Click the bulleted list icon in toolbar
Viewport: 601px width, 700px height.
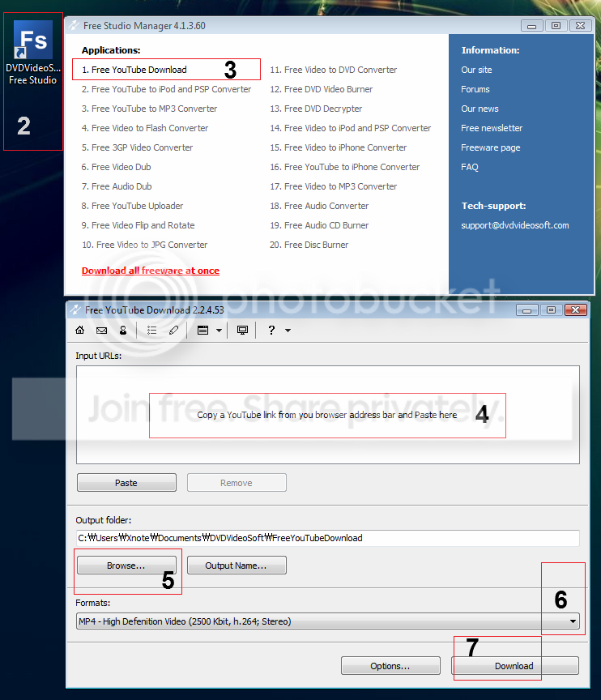point(151,330)
